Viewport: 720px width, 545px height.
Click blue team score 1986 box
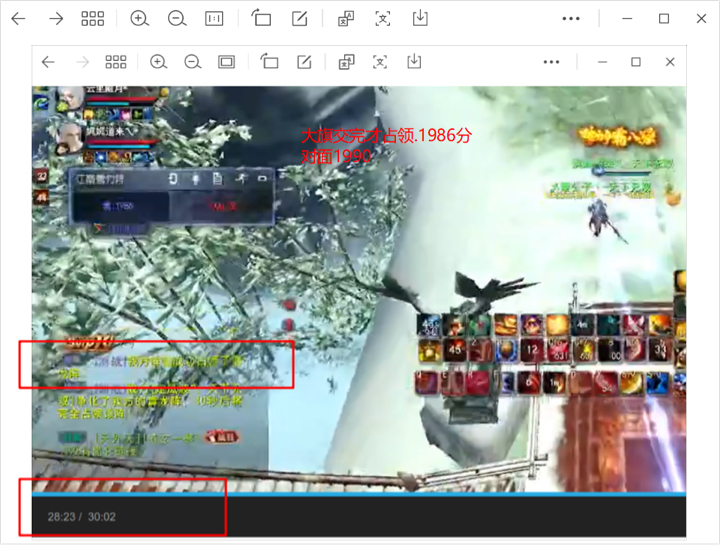coord(120,206)
